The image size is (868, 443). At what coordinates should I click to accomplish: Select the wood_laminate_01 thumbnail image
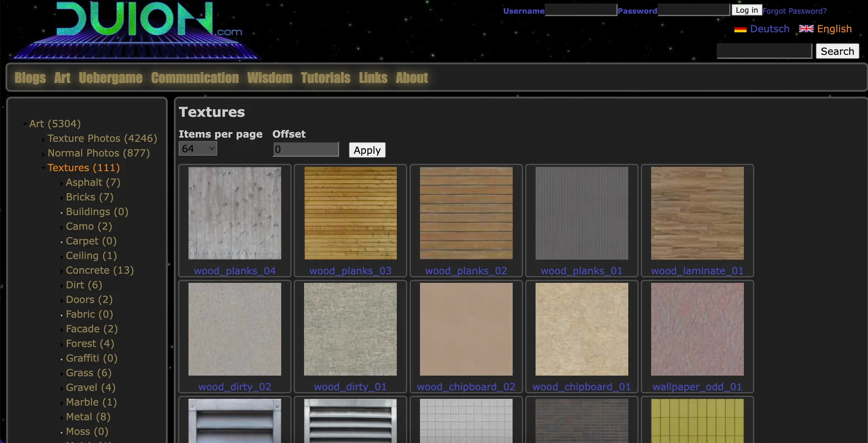click(697, 213)
